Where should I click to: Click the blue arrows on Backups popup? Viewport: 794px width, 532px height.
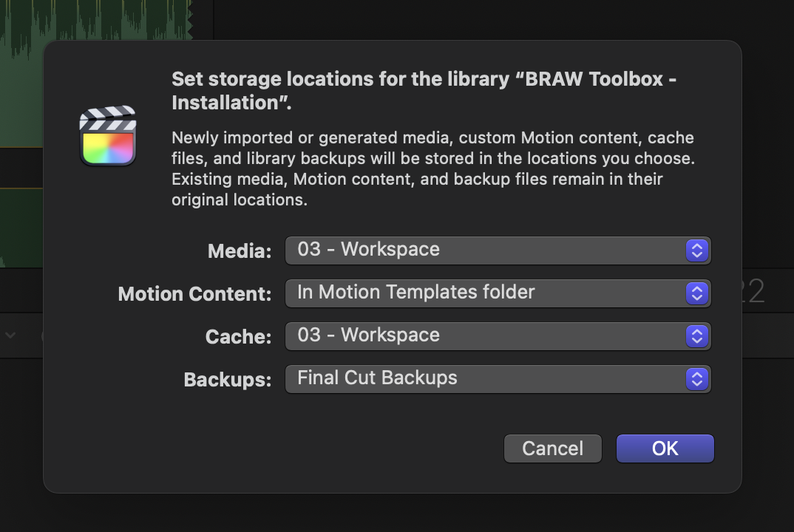(x=696, y=379)
